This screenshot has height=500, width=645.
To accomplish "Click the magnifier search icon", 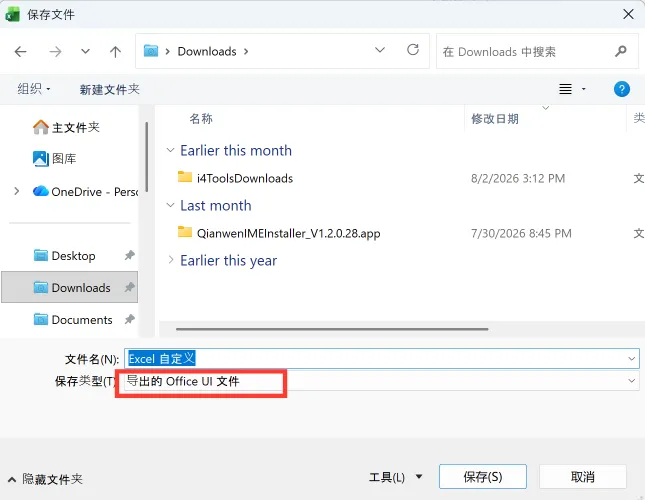I will pyautogui.click(x=621, y=51).
